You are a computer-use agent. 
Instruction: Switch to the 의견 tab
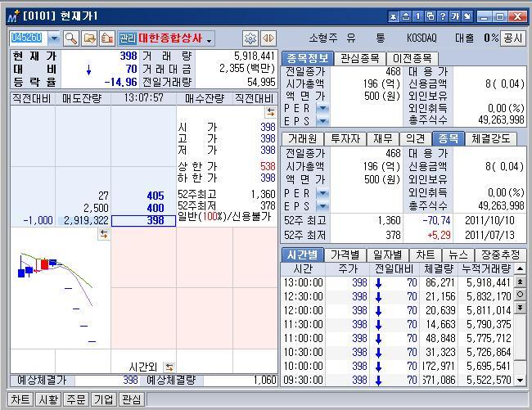click(416, 138)
